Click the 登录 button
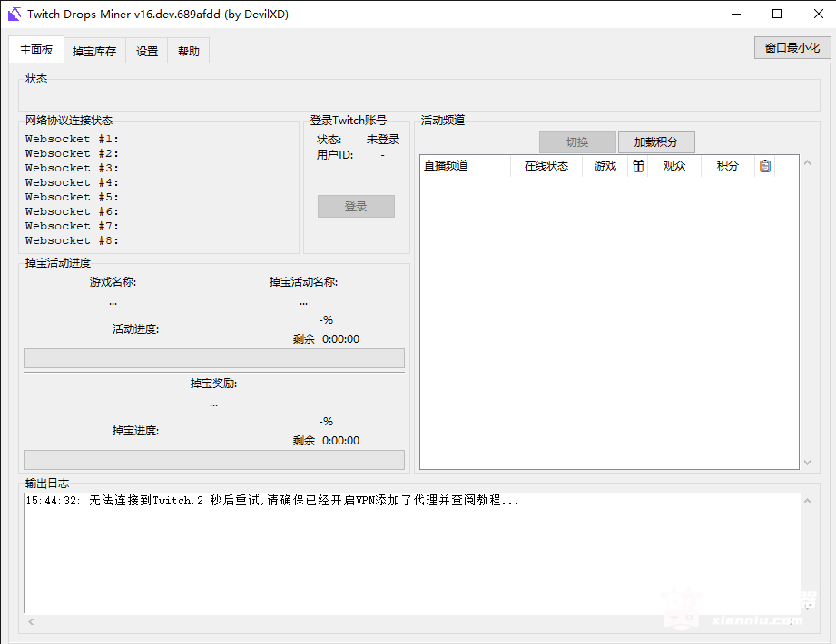 click(x=356, y=206)
